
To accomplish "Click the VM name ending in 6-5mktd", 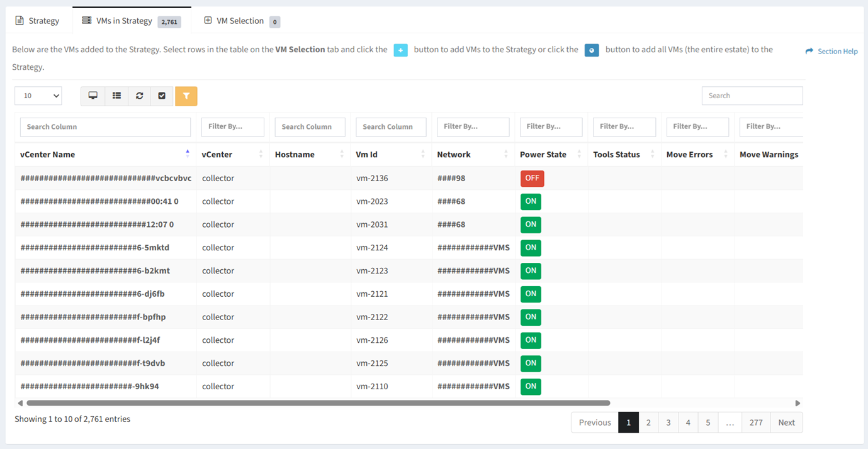I will tap(95, 248).
